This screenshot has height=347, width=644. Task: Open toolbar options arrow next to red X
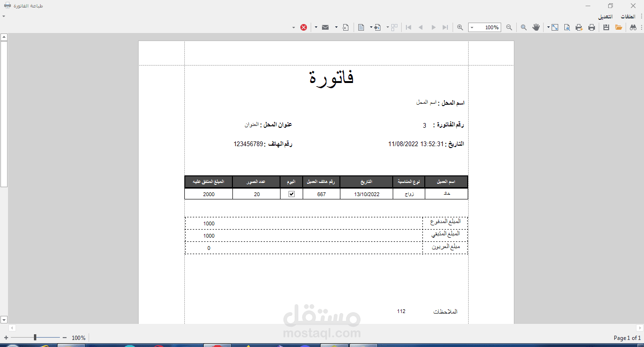point(294,27)
